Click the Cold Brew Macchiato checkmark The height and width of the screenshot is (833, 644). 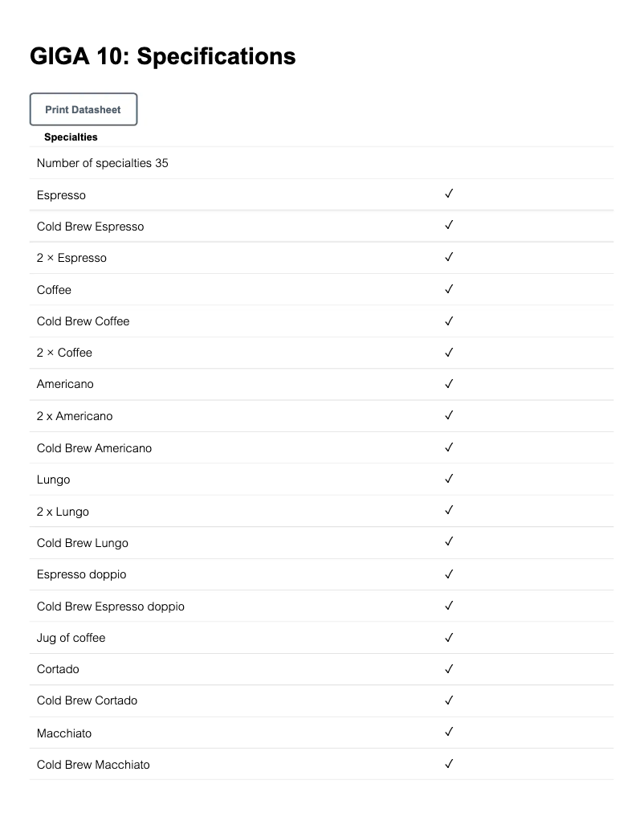(x=449, y=764)
